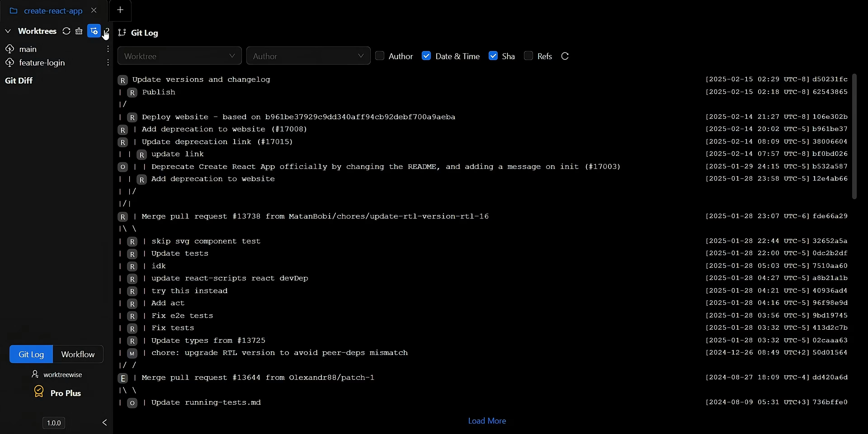
Task: Open feature-login three-dot menu
Action: pos(108,63)
